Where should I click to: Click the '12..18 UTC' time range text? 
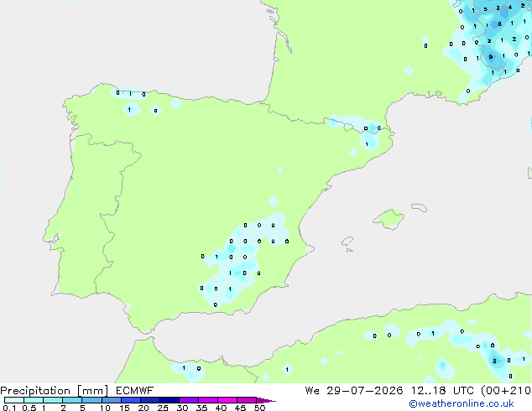(442, 391)
